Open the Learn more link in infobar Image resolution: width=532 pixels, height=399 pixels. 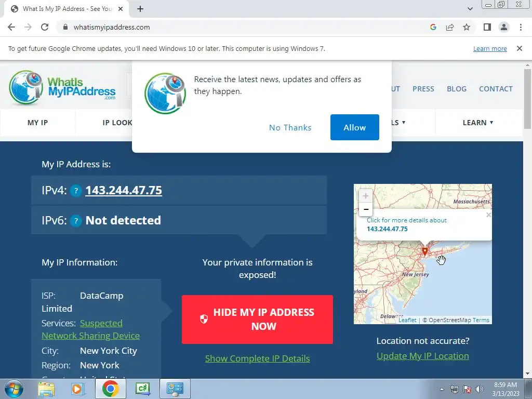point(490,48)
